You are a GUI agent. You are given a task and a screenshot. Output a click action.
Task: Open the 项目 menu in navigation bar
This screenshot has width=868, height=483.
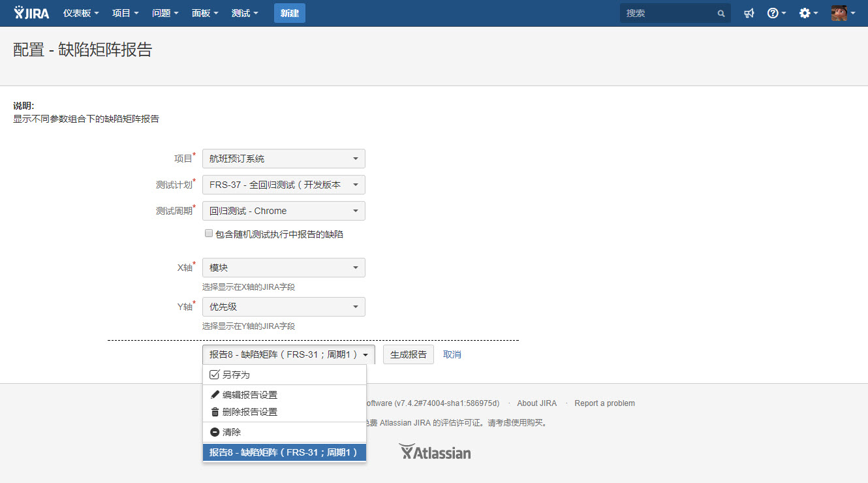point(125,13)
